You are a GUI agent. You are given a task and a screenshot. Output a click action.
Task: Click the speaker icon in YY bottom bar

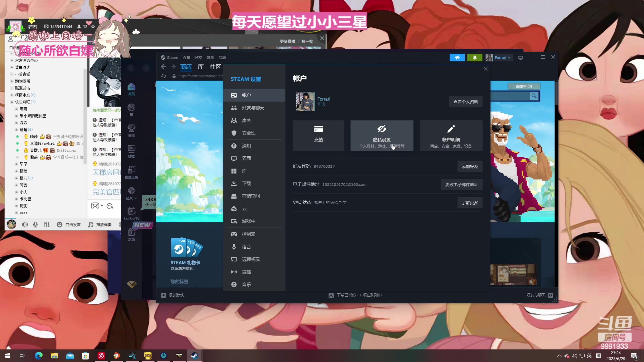pos(25,224)
